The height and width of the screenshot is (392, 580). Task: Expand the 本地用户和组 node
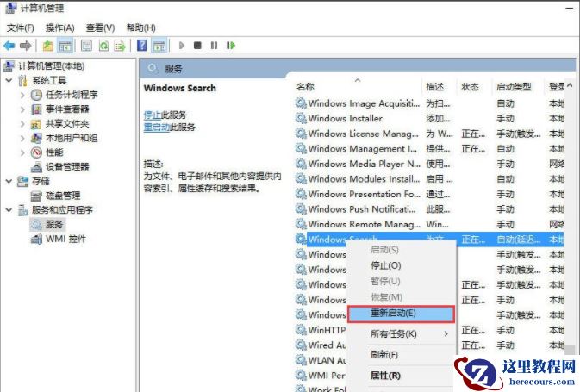tap(22, 139)
